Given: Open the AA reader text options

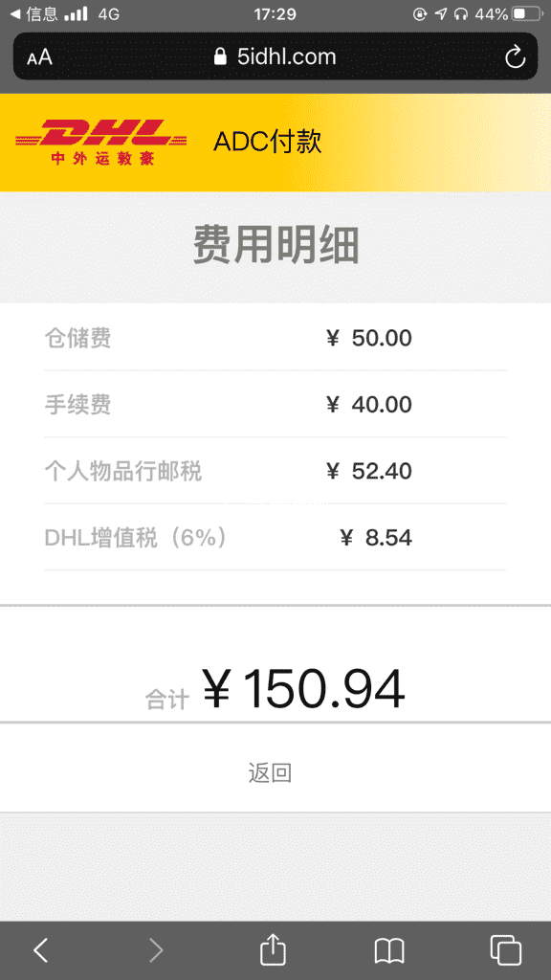Looking at the screenshot, I should (39, 57).
